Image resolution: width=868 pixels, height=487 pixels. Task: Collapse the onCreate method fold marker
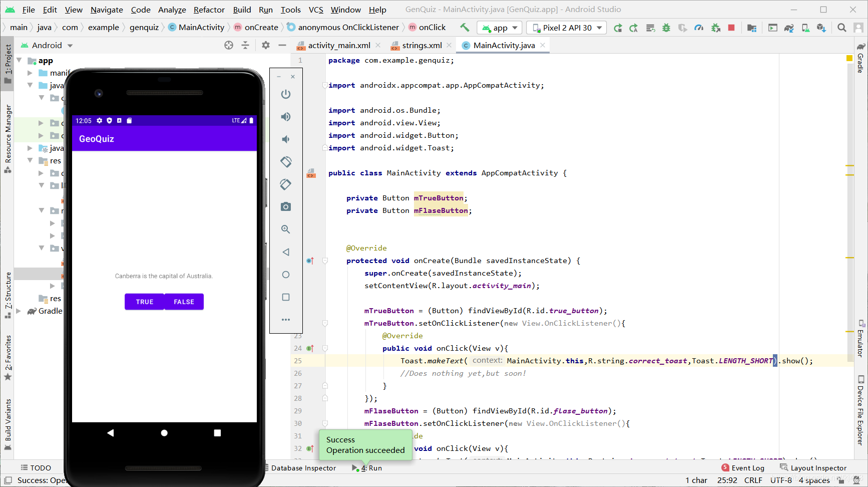325,261
